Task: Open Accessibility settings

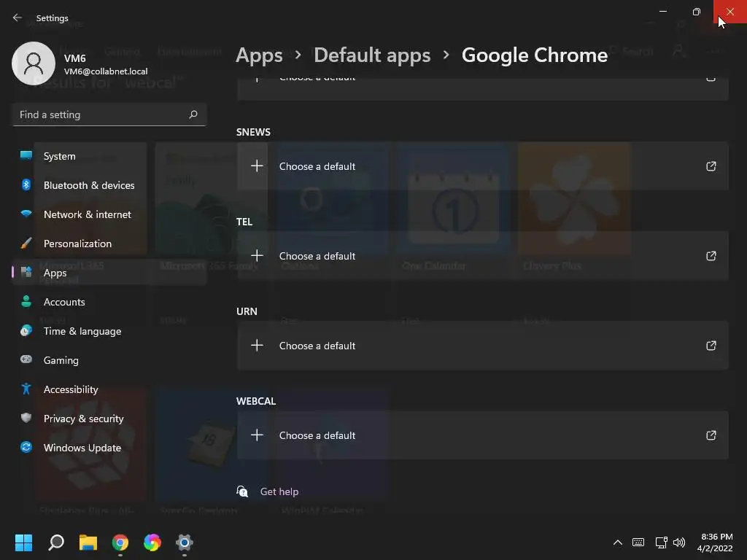Action: point(109,389)
